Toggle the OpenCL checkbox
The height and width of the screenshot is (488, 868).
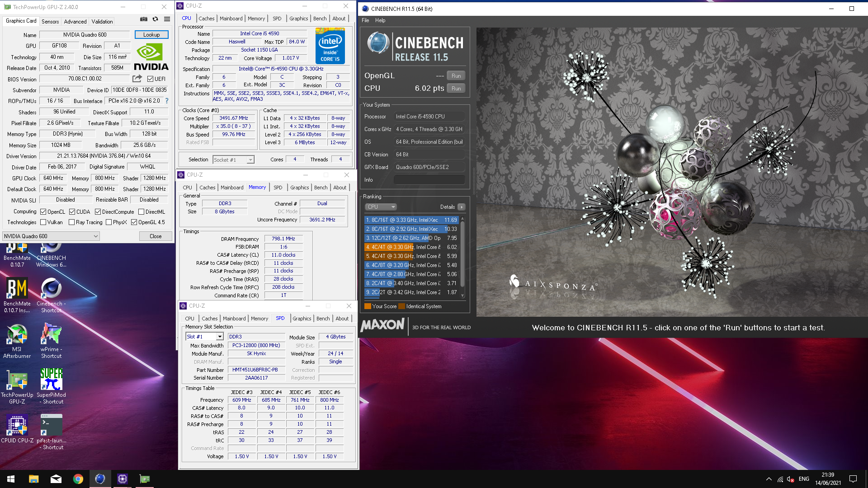pos(43,211)
